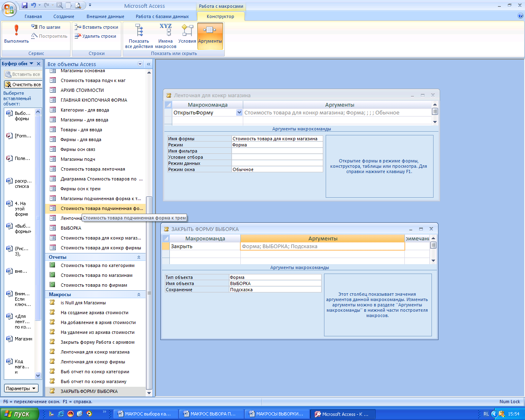Click clipboard list scroll down arrow

click(x=38, y=375)
